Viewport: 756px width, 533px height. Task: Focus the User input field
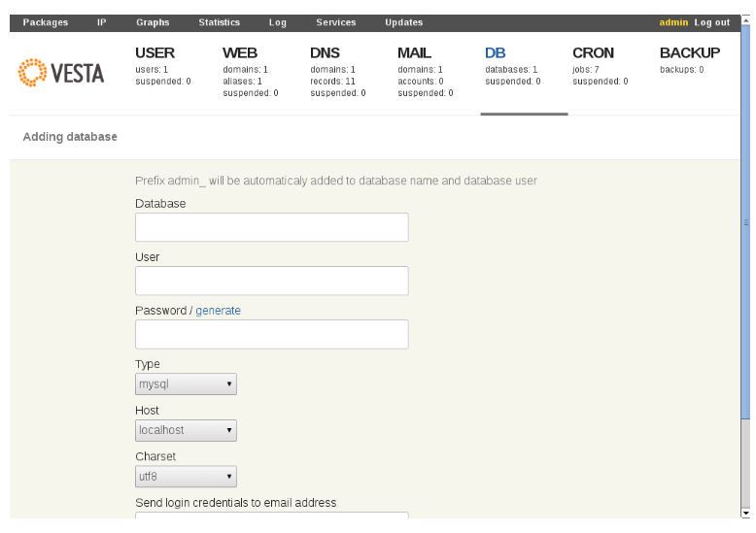pyautogui.click(x=272, y=281)
